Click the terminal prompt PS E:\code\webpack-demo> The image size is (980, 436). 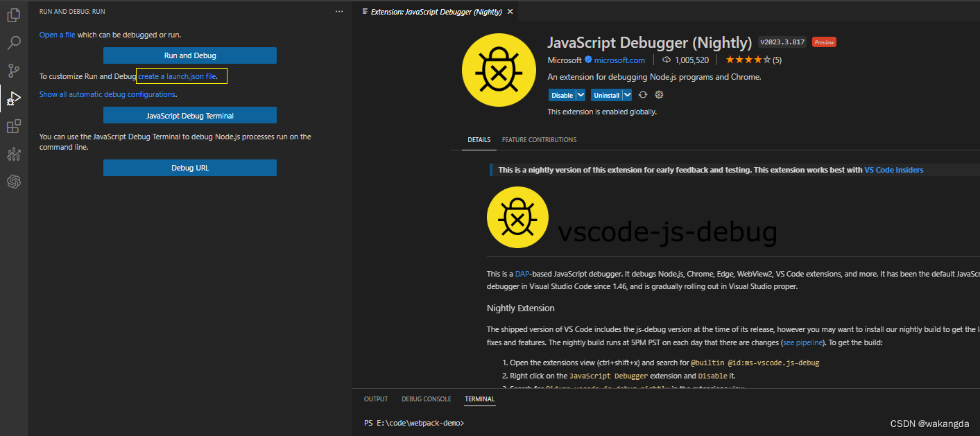[x=414, y=423]
